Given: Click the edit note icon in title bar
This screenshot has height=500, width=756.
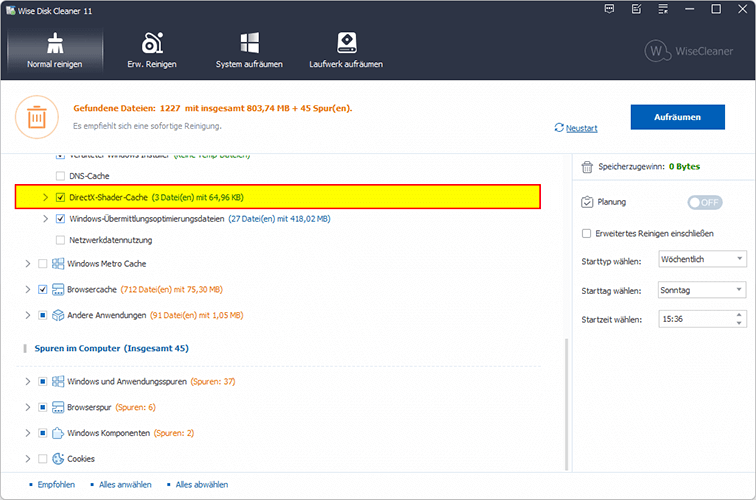Looking at the screenshot, I should click(636, 9).
